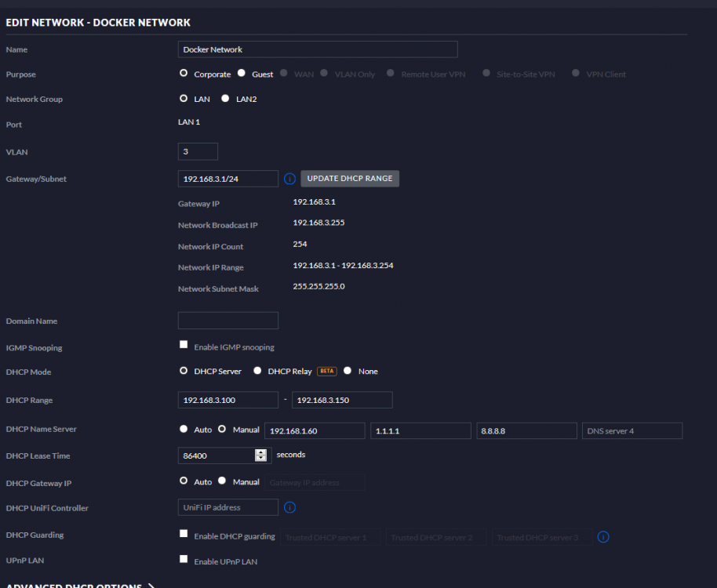The height and width of the screenshot is (588, 717).
Task: Select the Corporate purpose radio button
Action: (184, 73)
